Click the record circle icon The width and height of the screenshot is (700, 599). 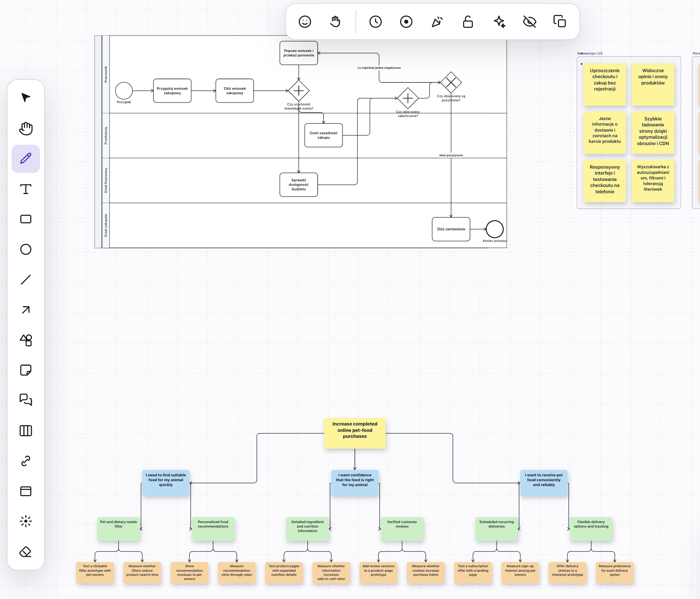tap(406, 22)
